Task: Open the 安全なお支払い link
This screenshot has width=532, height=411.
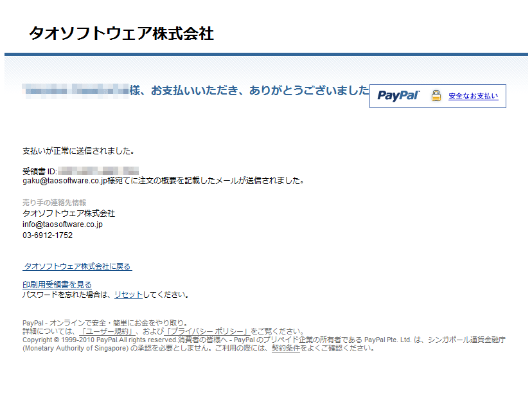Action: click(474, 96)
